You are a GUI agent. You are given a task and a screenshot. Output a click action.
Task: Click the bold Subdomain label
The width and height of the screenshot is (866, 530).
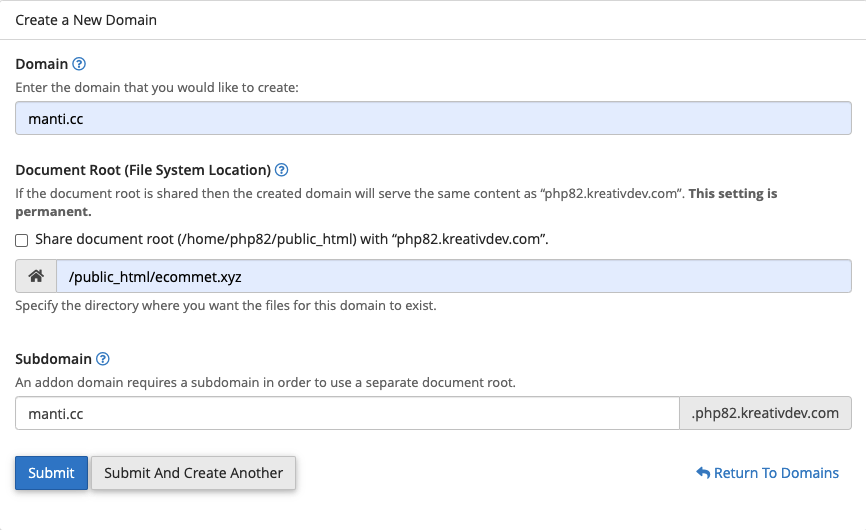[53, 359]
